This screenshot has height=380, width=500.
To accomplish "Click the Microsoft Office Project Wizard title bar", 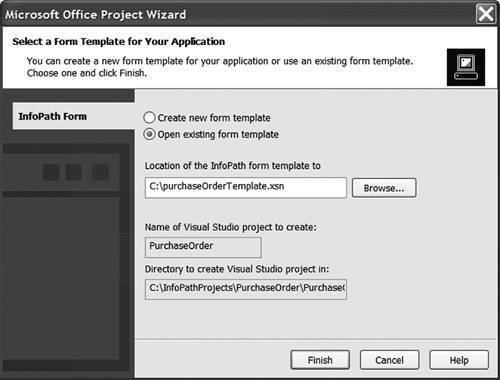I will click(x=240, y=14).
